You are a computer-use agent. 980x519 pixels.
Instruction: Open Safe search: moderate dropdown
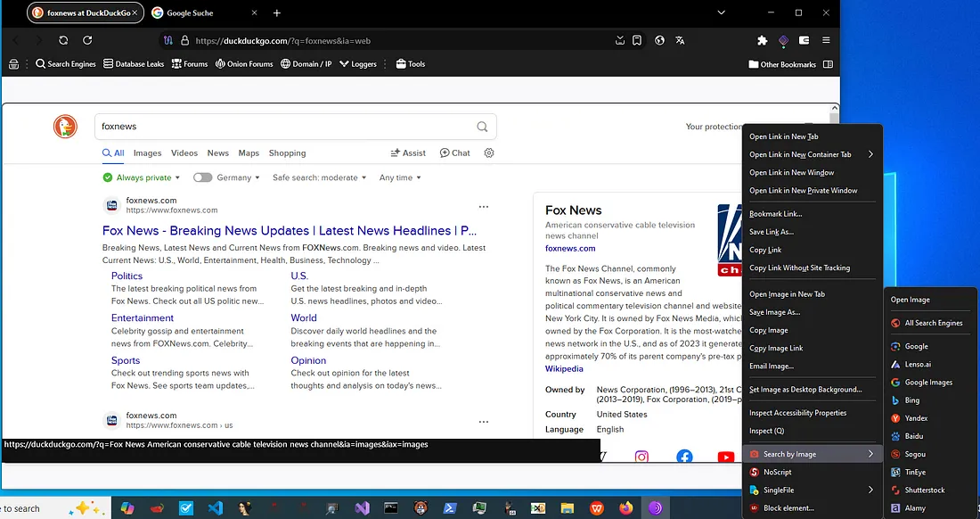tap(319, 177)
